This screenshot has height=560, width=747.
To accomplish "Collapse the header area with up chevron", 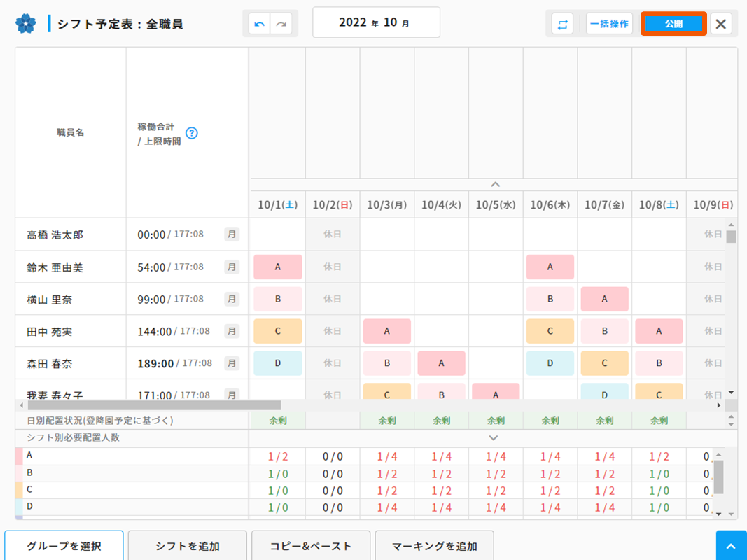I will (x=495, y=184).
